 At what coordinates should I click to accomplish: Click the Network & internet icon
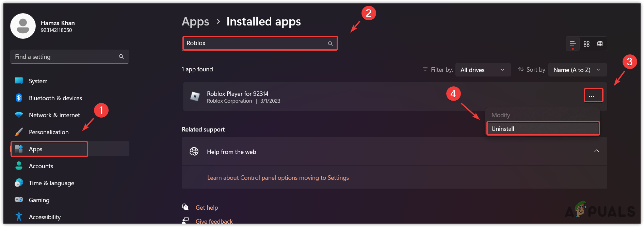pyautogui.click(x=19, y=115)
